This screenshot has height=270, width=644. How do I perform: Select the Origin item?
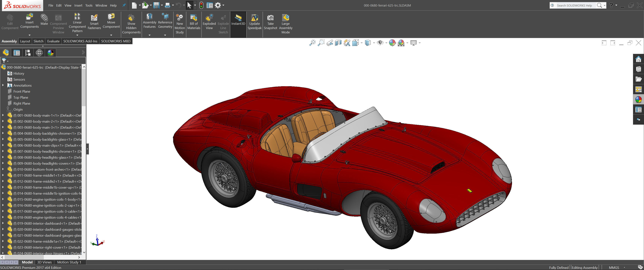[x=18, y=109]
